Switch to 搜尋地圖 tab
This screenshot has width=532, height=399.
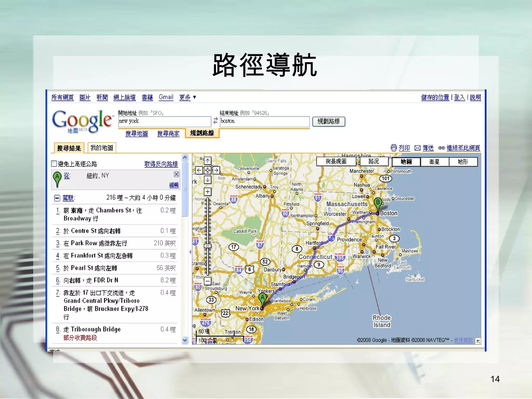point(137,134)
